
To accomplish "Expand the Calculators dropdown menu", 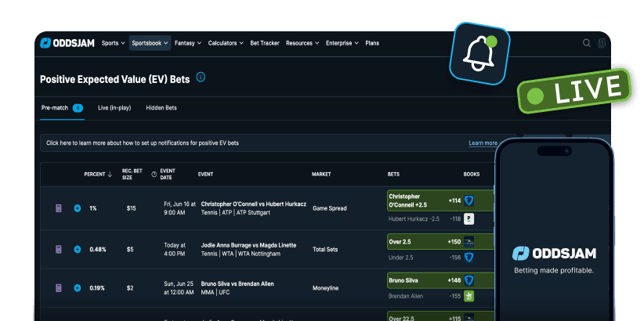I will tap(226, 43).
